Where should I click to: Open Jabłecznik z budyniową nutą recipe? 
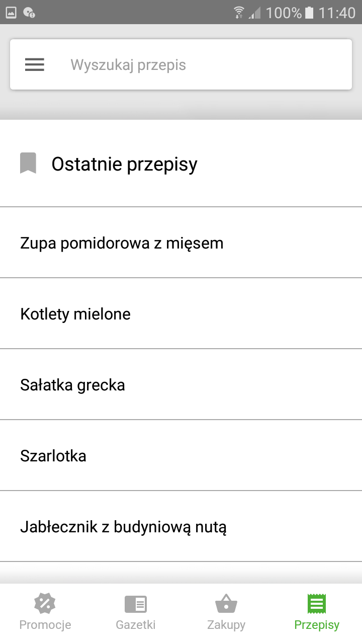point(123,527)
